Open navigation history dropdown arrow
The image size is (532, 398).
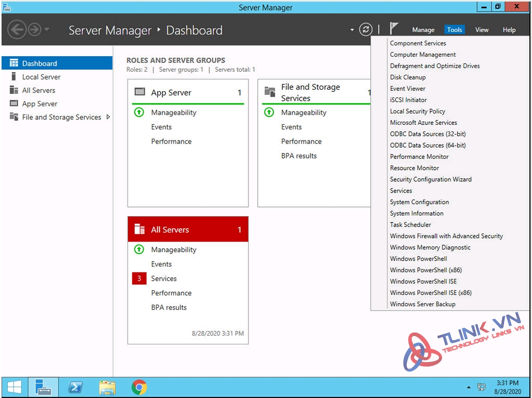point(47,29)
